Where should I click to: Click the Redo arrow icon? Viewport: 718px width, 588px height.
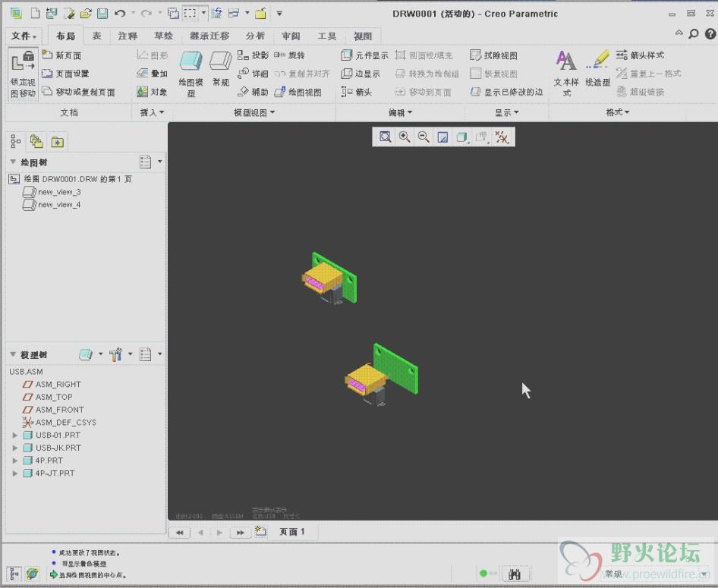tap(146, 13)
